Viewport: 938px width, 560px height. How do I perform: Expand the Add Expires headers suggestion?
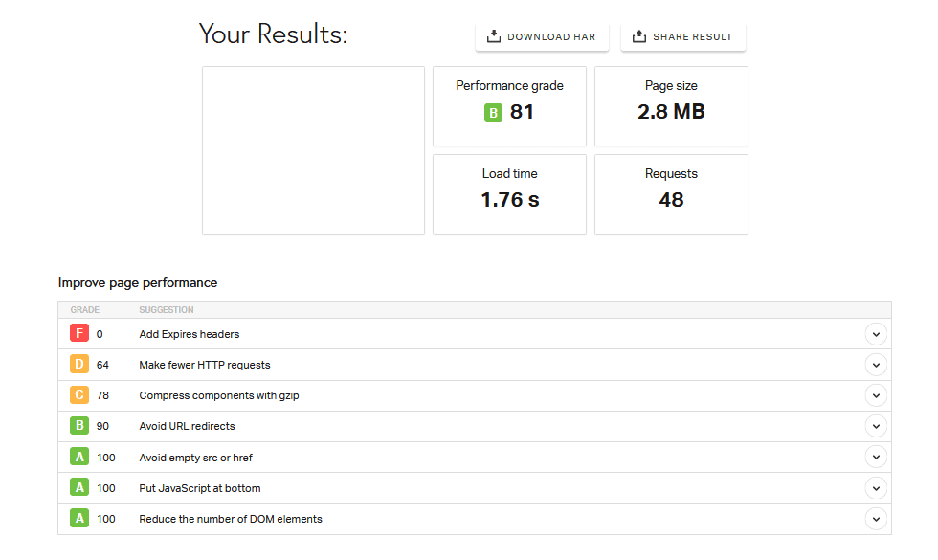[x=876, y=333]
